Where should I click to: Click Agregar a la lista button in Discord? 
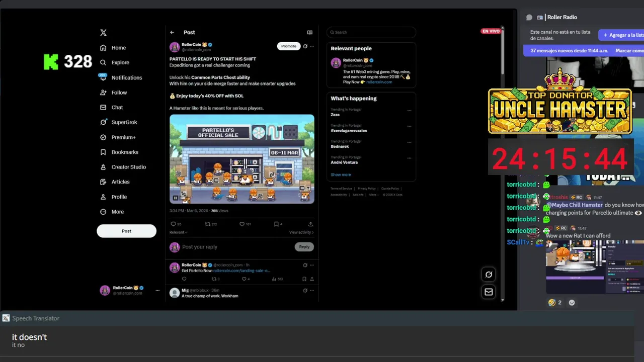pos(621,35)
